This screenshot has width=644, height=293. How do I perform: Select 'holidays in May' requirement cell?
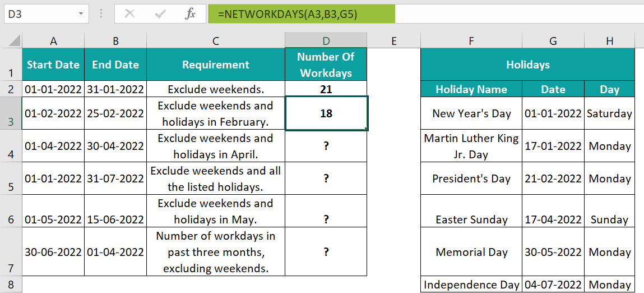point(216,210)
